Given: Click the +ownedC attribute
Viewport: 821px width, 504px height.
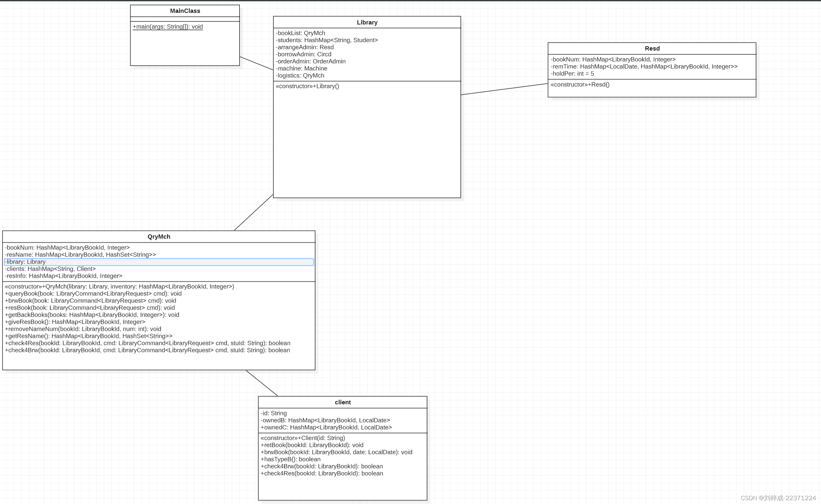Looking at the screenshot, I should click(x=326, y=427).
